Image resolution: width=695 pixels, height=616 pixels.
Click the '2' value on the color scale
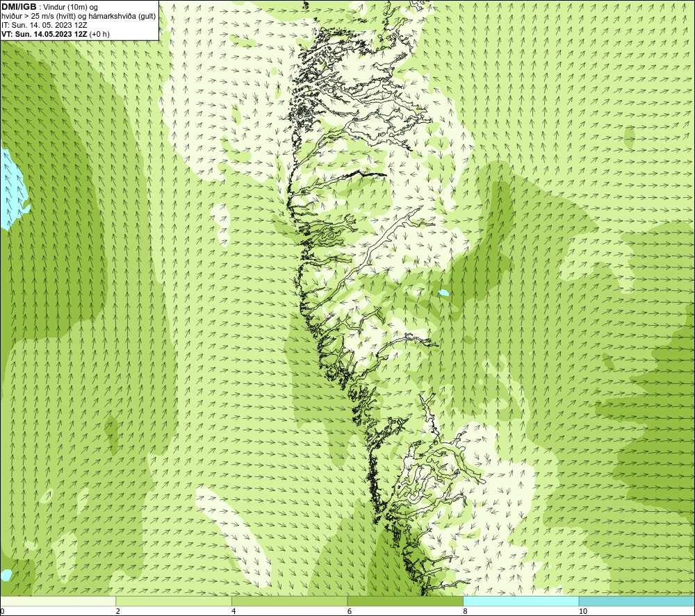[118, 611]
